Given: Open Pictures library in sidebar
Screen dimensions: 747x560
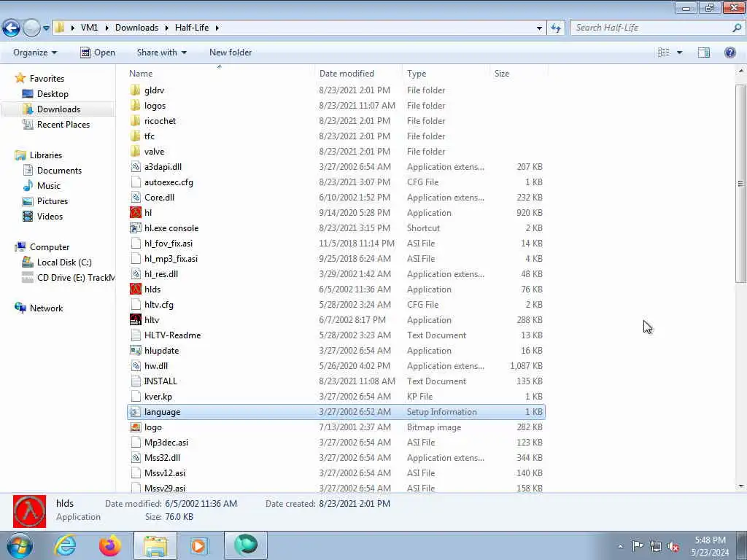Looking at the screenshot, I should [x=53, y=201].
